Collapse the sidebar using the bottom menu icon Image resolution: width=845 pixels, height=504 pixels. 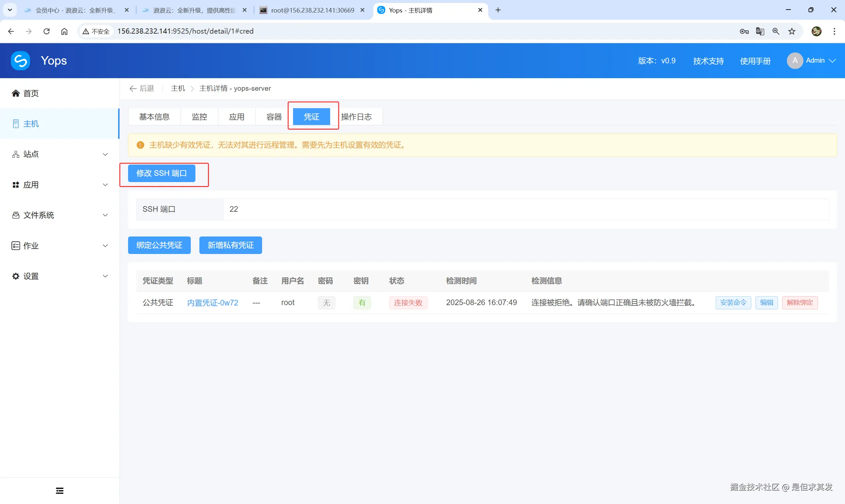pyautogui.click(x=59, y=490)
